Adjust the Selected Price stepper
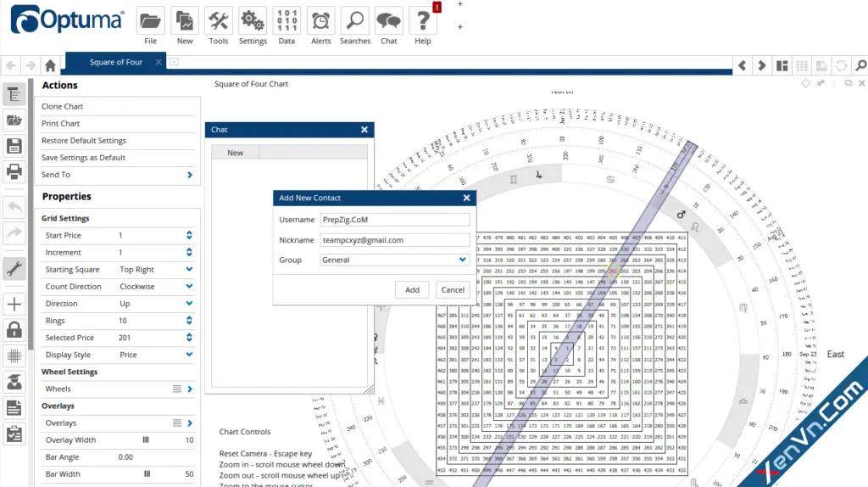The height and width of the screenshot is (487, 868). pyautogui.click(x=189, y=338)
